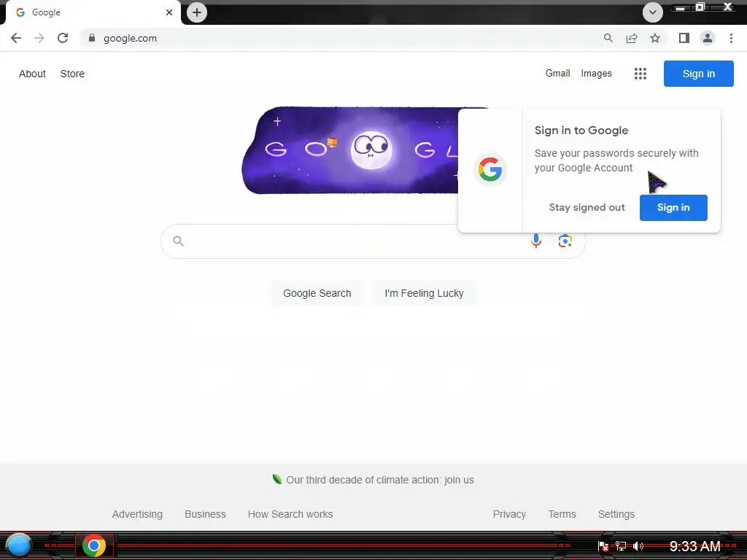The width and height of the screenshot is (747, 560).
Task: Click the address bar zoom magnifier icon
Action: click(x=608, y=38)
